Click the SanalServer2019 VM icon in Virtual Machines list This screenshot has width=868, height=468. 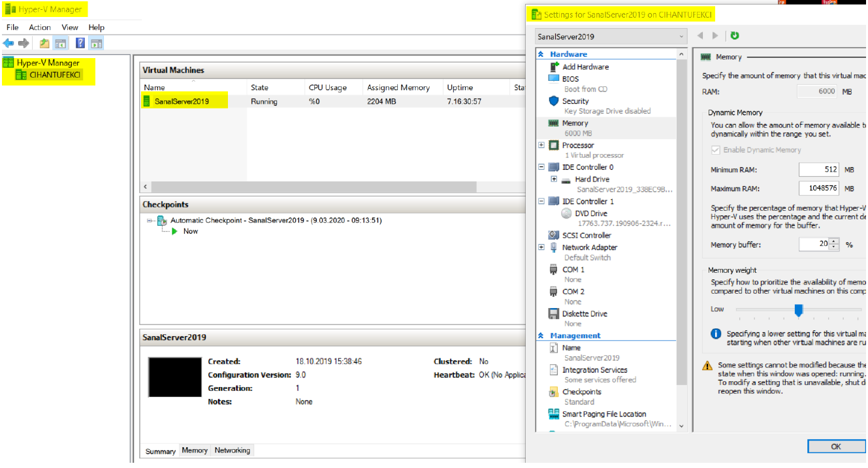click(147, 101)
